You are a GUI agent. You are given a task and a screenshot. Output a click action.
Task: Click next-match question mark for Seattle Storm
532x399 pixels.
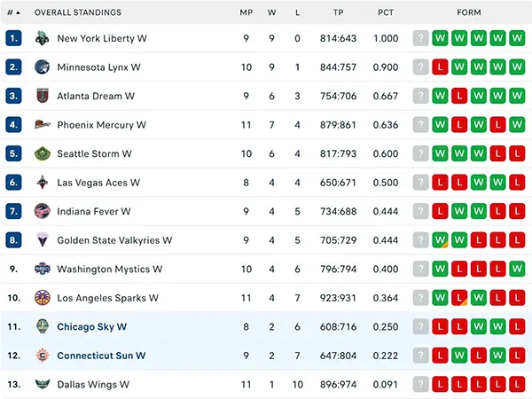click(420, 153)
